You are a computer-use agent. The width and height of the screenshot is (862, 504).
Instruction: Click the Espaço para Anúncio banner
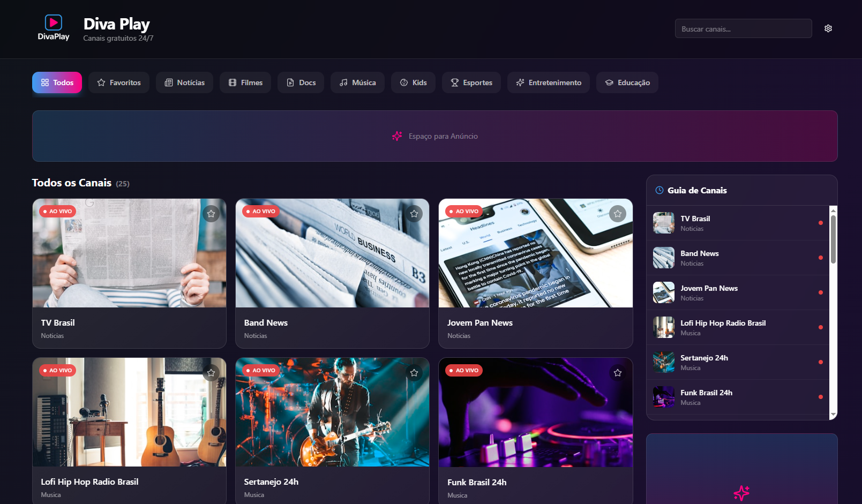435,136
